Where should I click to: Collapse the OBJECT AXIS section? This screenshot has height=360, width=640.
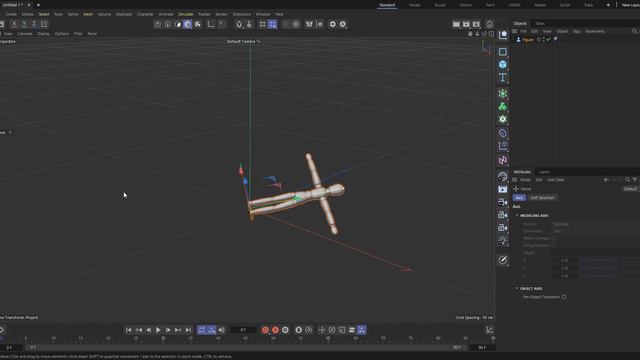coord(517,289)
